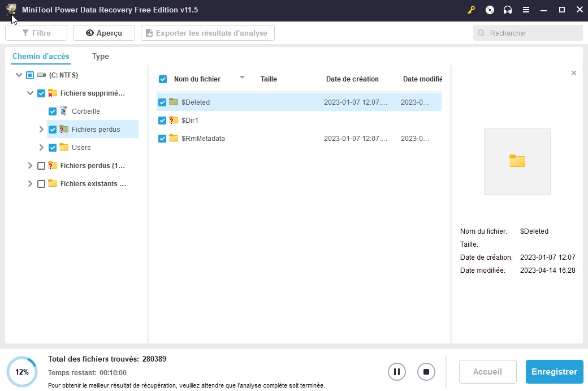Screen dimensions: 588x391
Task: Focus the Rechercher search field
Action: (528, 33)
